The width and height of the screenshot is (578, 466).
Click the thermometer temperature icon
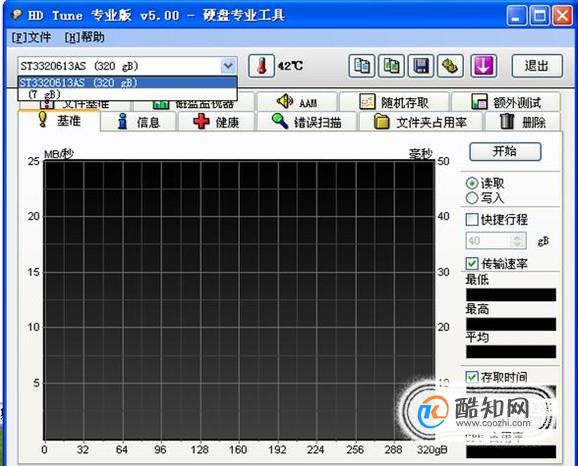click(261, 66)
